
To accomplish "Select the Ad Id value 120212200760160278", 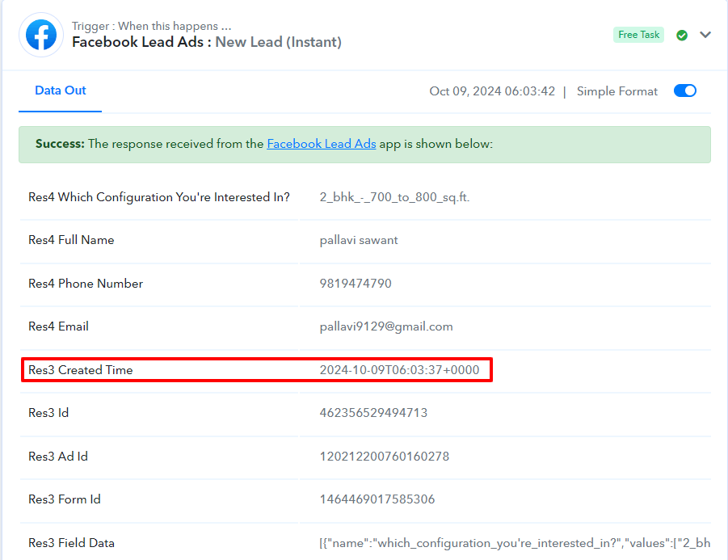I will click(x=385, y=457).
